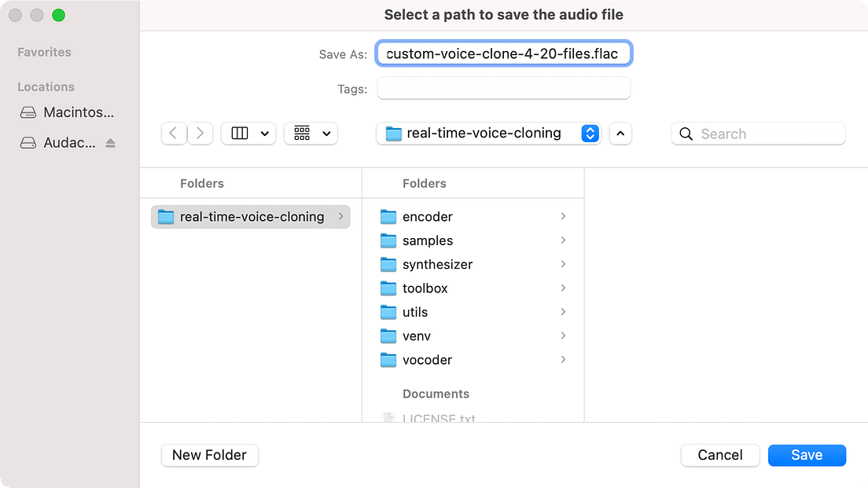Select the venv folder
The height and width of the screenshot is (488, 868).
416,336
